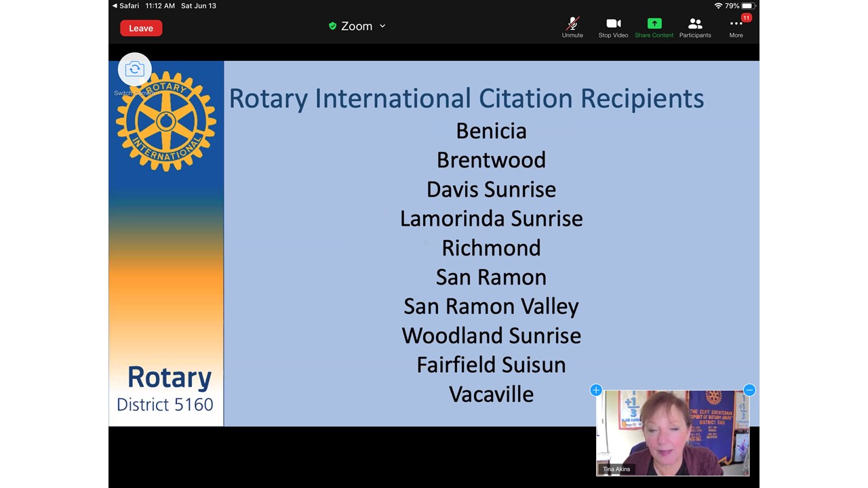Viewport: 868px width, 488px height.
Task: Click the green encryption shield icon
Action: [x=332, y=26]
